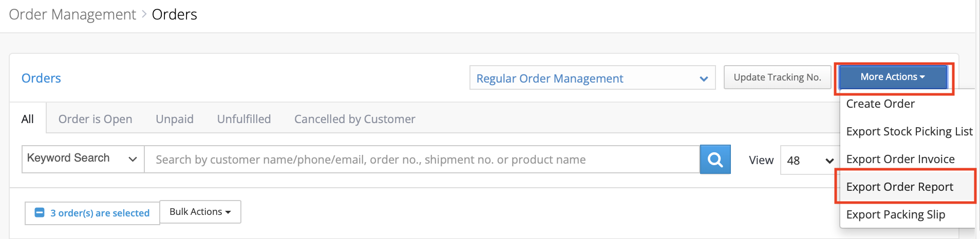Show Cancelled by Customer tab
Screen dimensions: 980x239
click(355, 119)
